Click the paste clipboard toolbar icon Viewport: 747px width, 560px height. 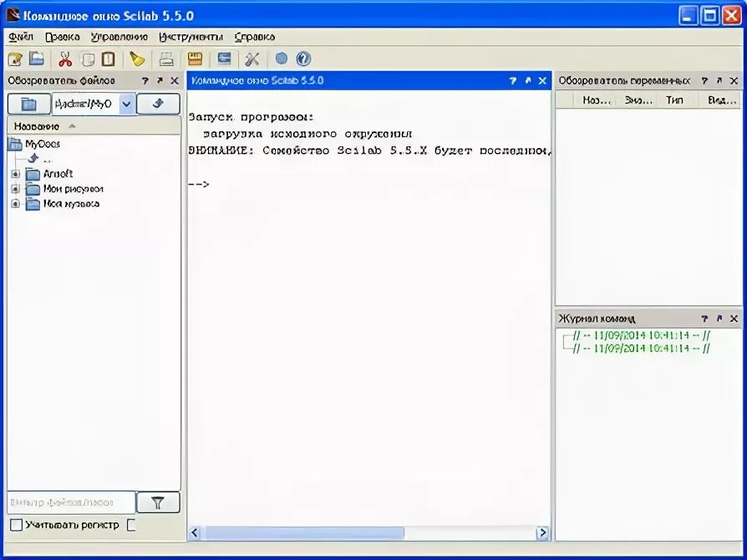pos(109,59)
